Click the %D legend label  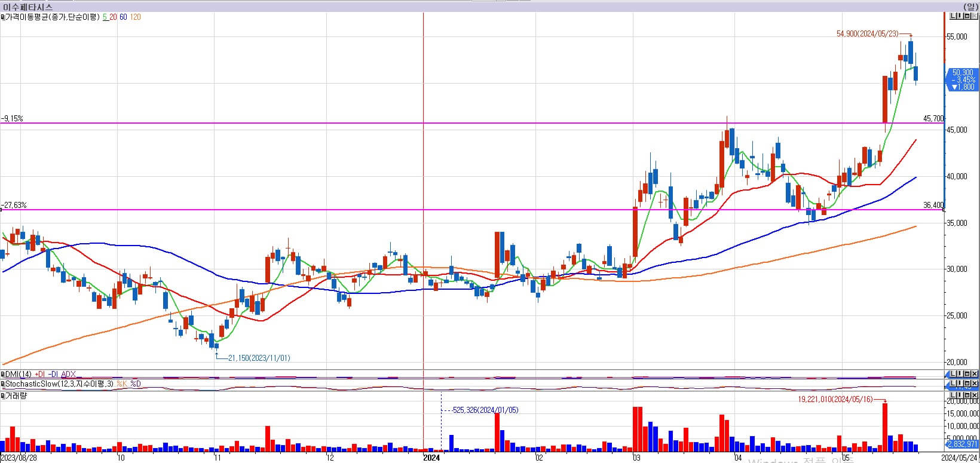click(x=136, y=384)
